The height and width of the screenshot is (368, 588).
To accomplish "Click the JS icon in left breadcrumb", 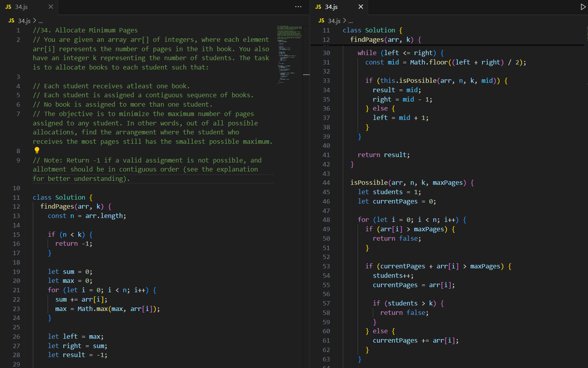I will pyautogui.click(x=12, y=21).
